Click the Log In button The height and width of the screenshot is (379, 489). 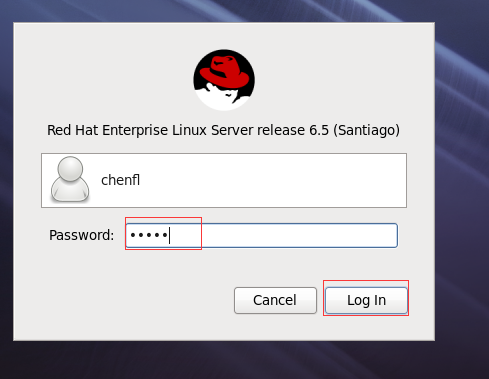366,300
